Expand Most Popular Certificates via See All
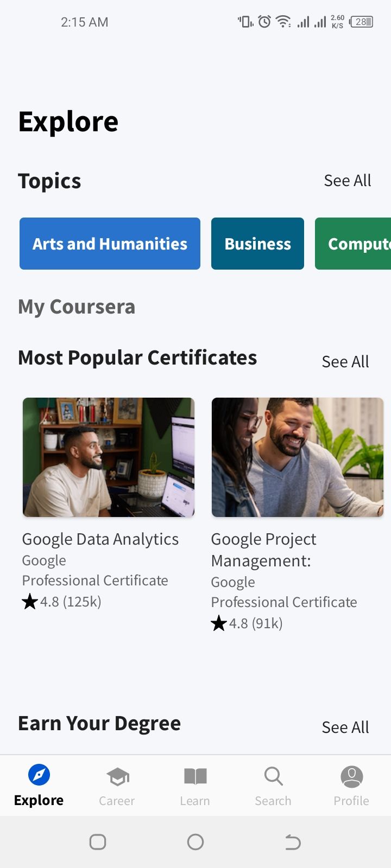Image resolution: width=391 pixels, height=868 pixels. click(345, 361)
